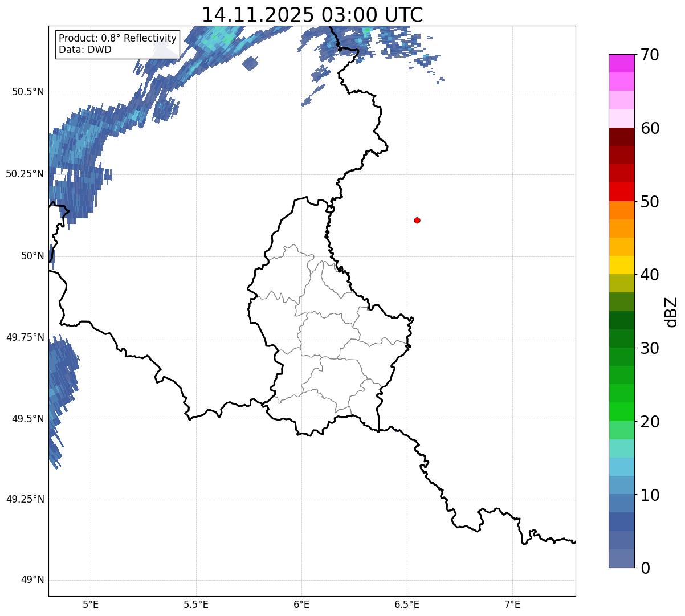Click the 'Product: 0.8° Reflectivity' label
Viewport: 685px width, 616px height.
coord(118,38)
